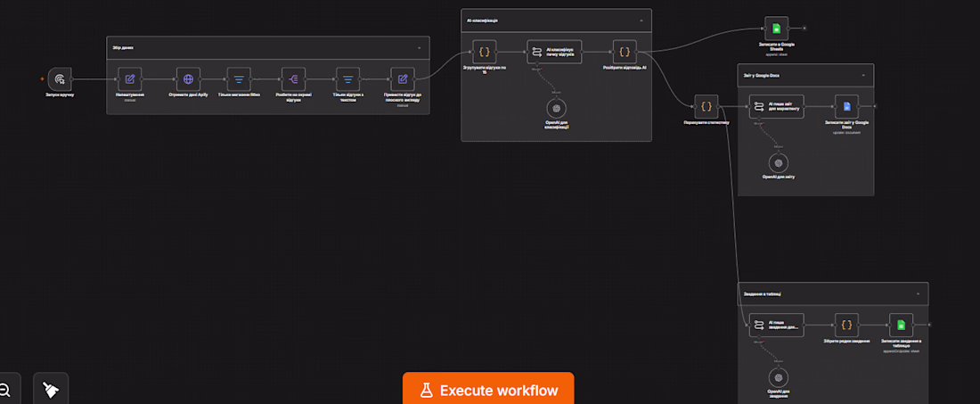Select the OpenAI model node in Google Docs group
980x404 pixels.
[778, 162]
